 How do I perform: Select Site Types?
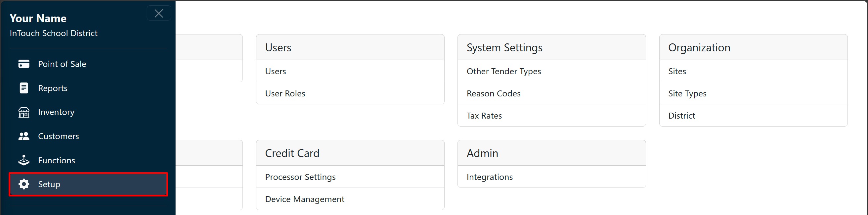pos(687,93)
